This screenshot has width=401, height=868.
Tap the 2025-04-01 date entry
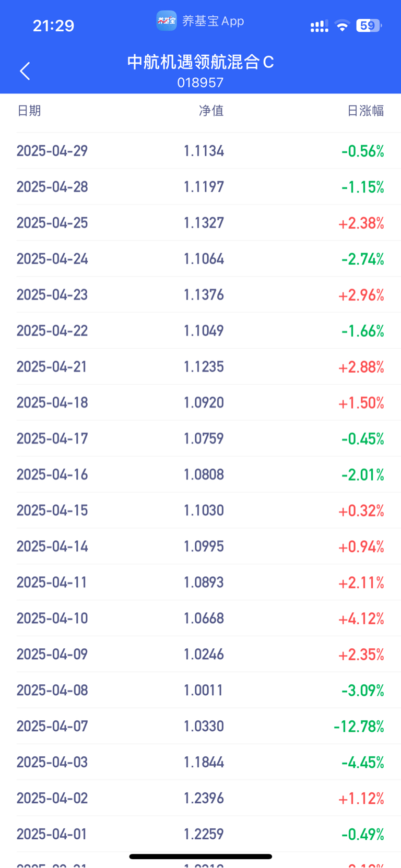coord(52,834)
